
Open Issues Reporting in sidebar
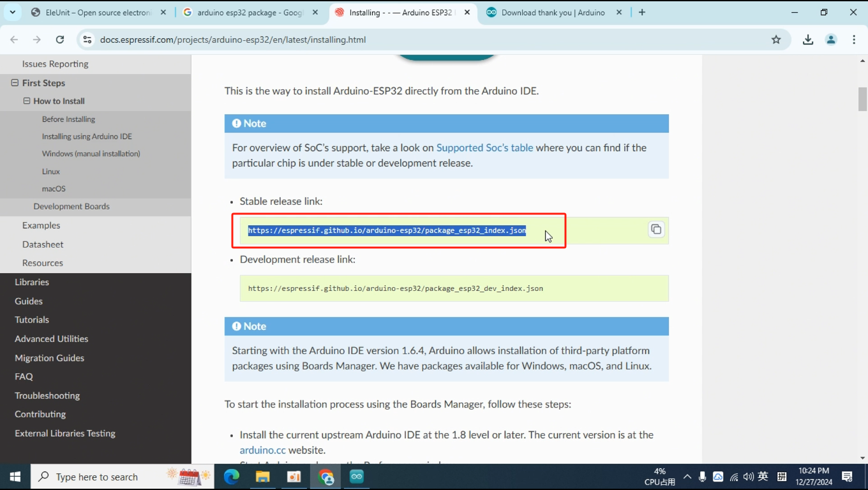pyautogui.click(x=55, y=64)
